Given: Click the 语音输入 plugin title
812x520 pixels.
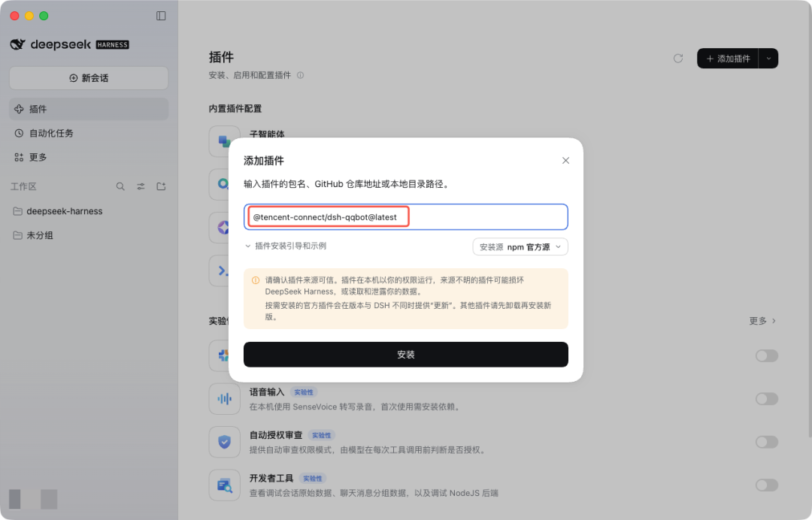Looking at the screenshot, I should (267, 392).
